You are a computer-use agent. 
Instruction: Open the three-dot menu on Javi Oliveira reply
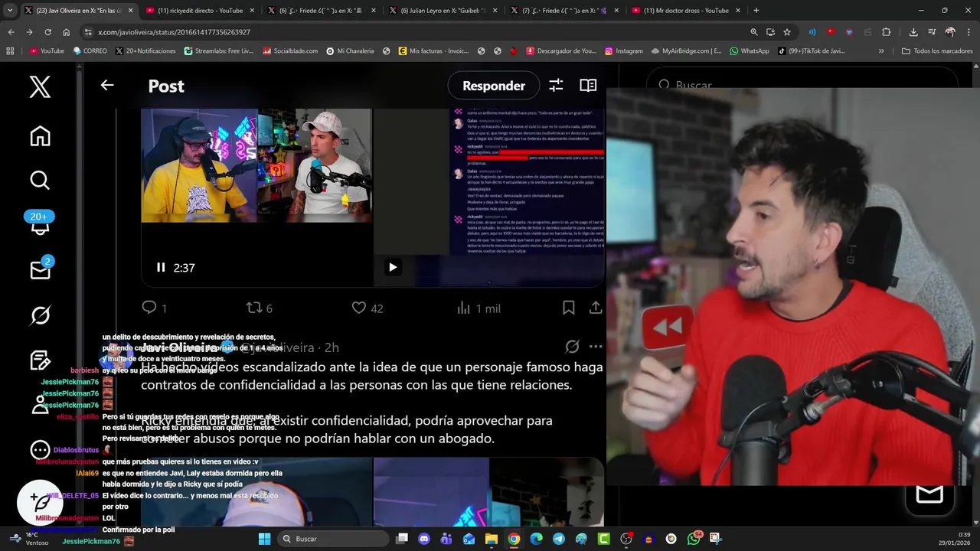pos(596,347)
